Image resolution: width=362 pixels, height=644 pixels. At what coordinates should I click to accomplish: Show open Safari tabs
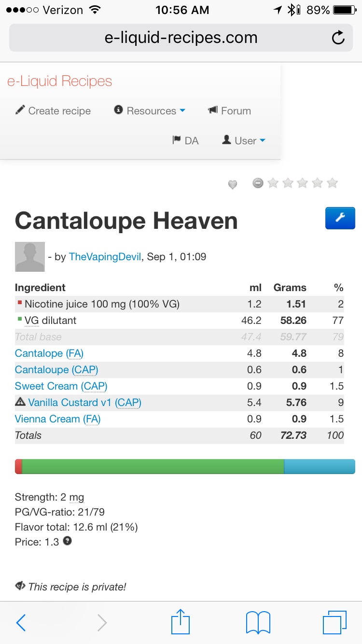click(334, 622)
